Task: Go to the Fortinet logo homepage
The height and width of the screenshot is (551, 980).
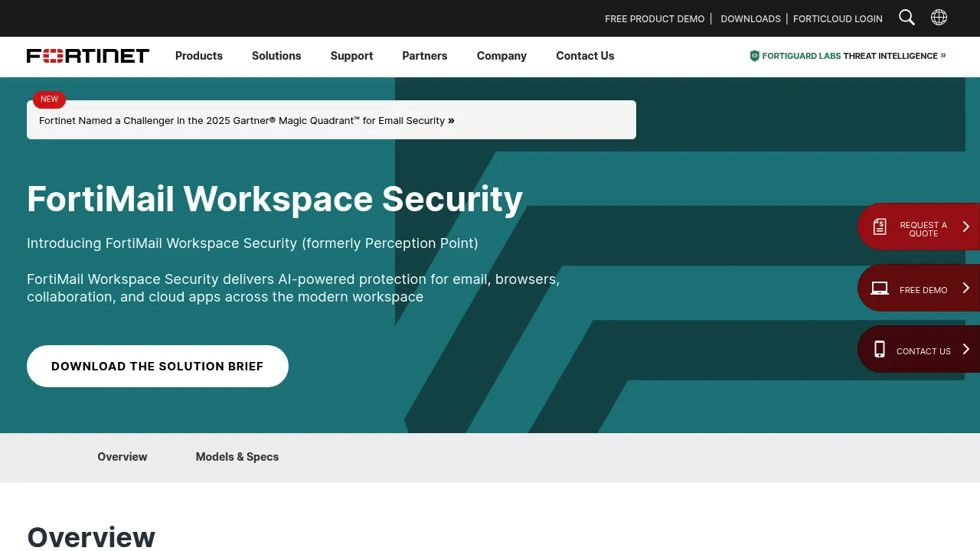Action: pyautogui.click(x=88, y=56)
